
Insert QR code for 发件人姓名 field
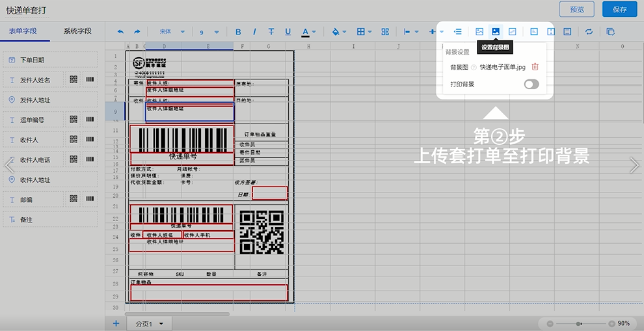point(74,80)
